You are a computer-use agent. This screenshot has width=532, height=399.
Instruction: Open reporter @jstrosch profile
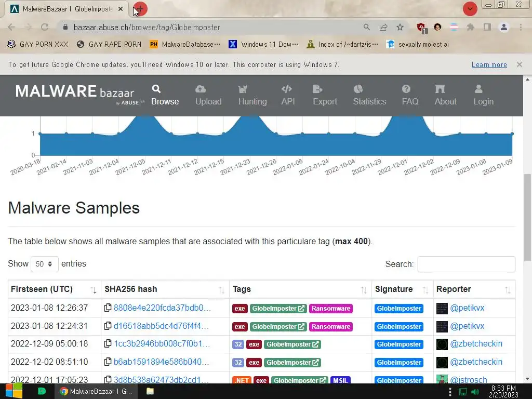click(x=468, y=380)
